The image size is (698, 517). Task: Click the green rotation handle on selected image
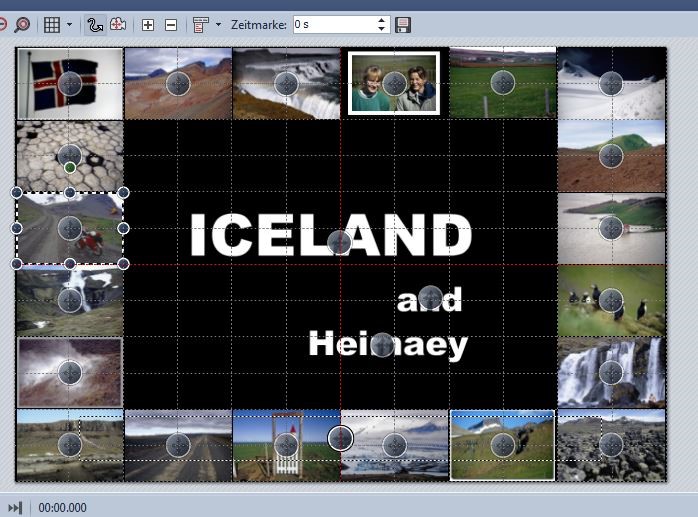tap(70, 167)
